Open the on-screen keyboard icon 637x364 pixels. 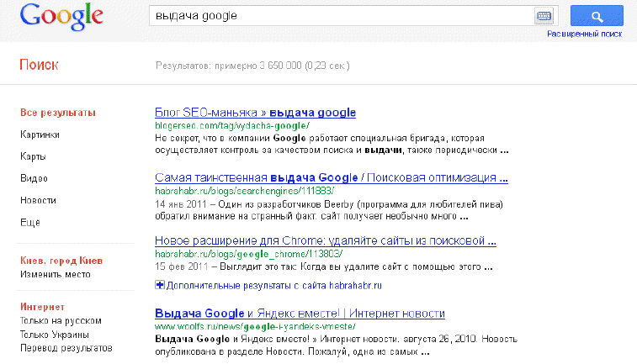544,16
